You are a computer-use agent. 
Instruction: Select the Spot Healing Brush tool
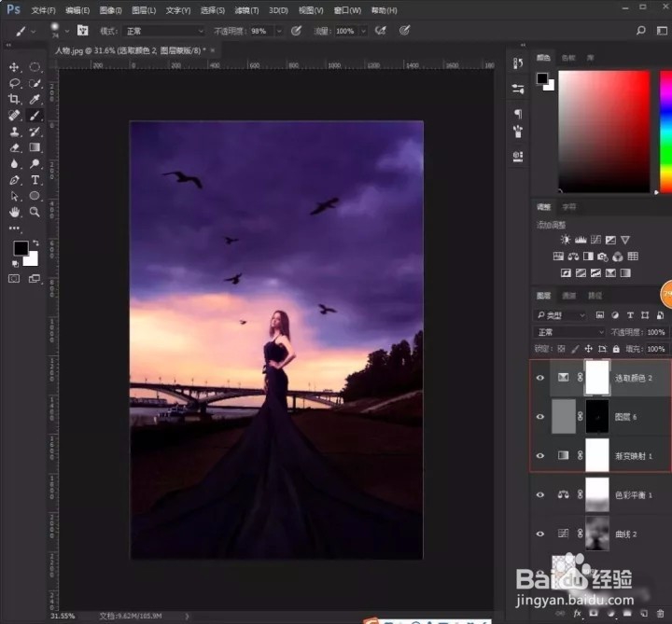click(x=14, y=116)
